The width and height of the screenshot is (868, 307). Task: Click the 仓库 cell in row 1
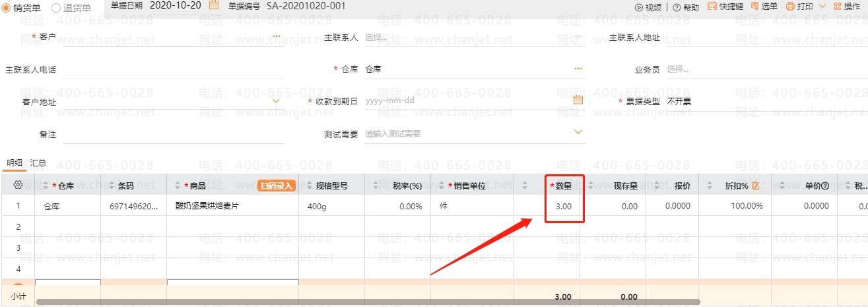click(68, 206)
